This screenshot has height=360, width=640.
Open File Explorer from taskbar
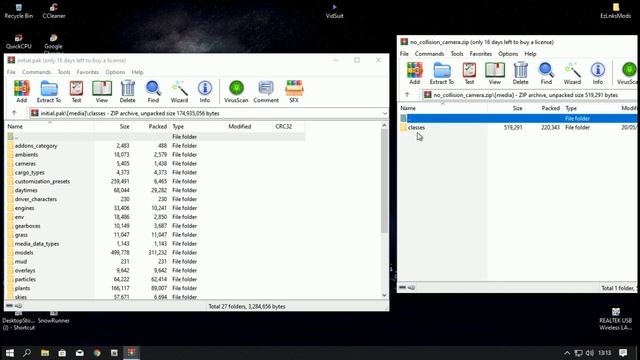[44, 353]
